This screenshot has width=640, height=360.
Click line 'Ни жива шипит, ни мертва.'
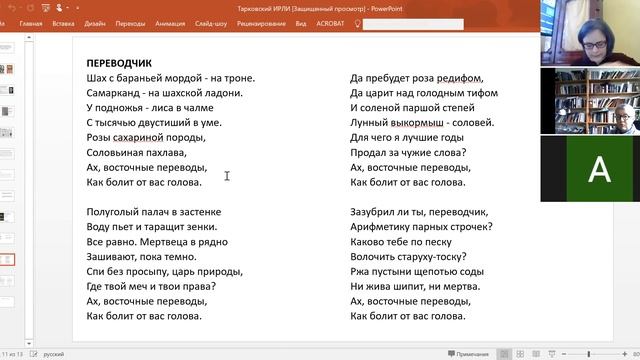[x=415, y=287]
